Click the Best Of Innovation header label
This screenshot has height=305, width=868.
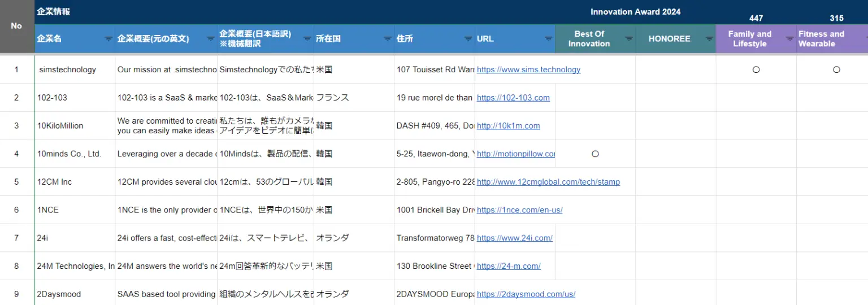[589, 39]
